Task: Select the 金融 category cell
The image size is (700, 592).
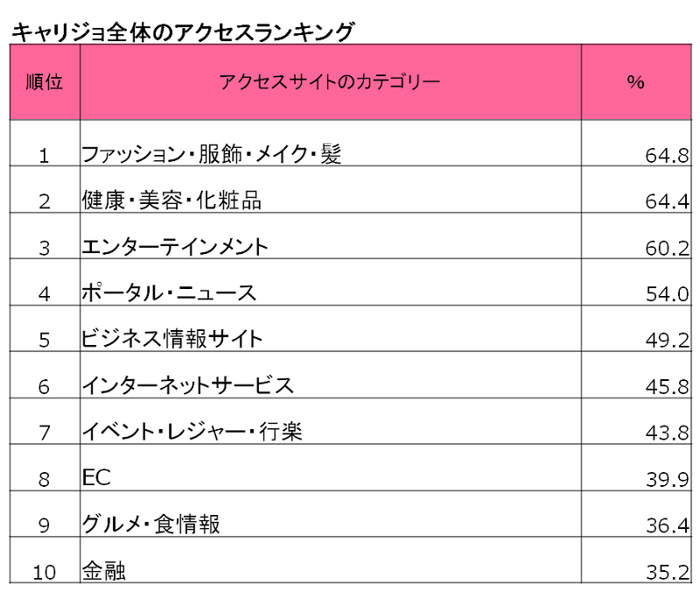Action: coord(103,571)
